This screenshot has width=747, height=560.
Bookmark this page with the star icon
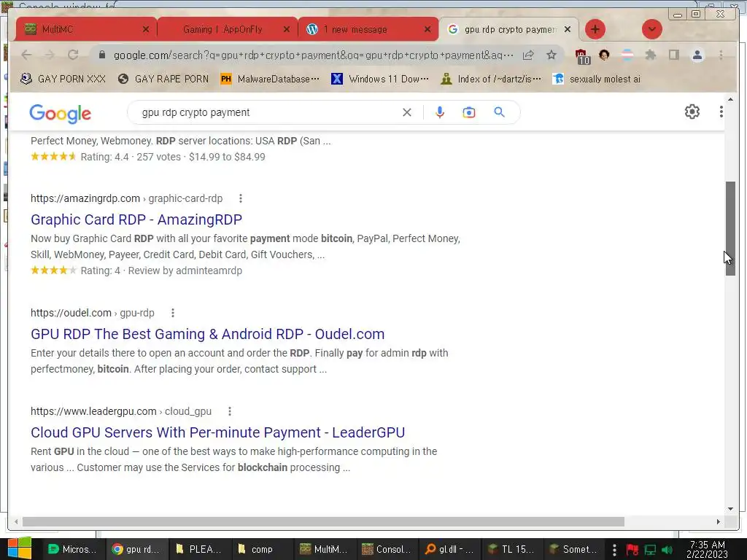pos(551,55)
